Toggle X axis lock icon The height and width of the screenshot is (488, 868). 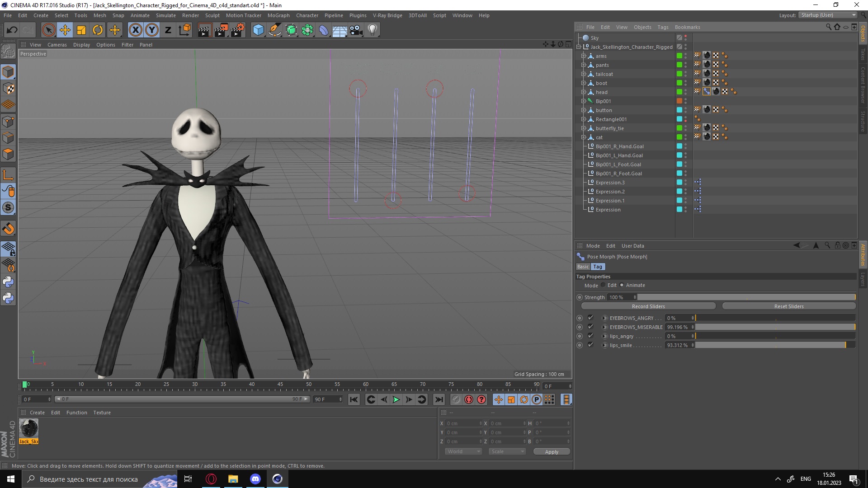click(135, 30)
